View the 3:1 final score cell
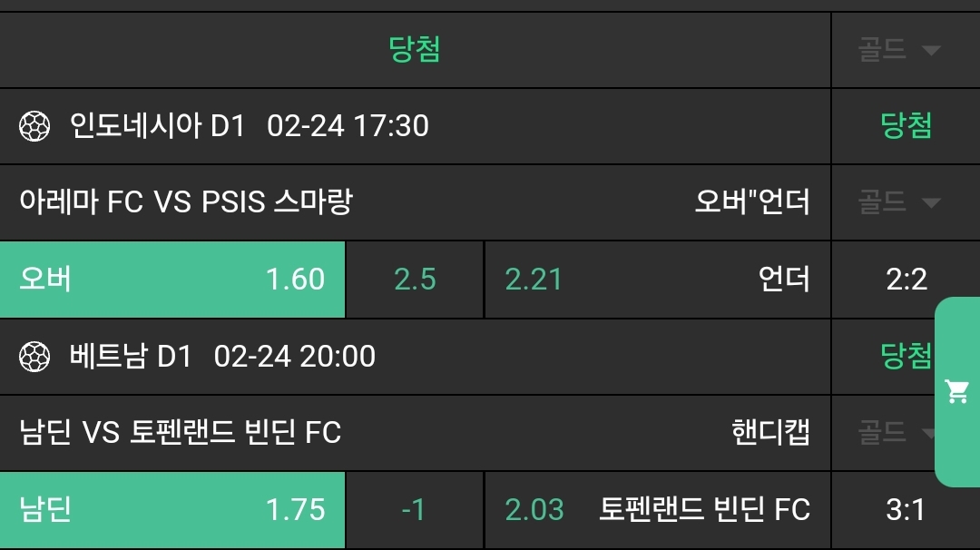980x550 pixels. tap(906, 510)
